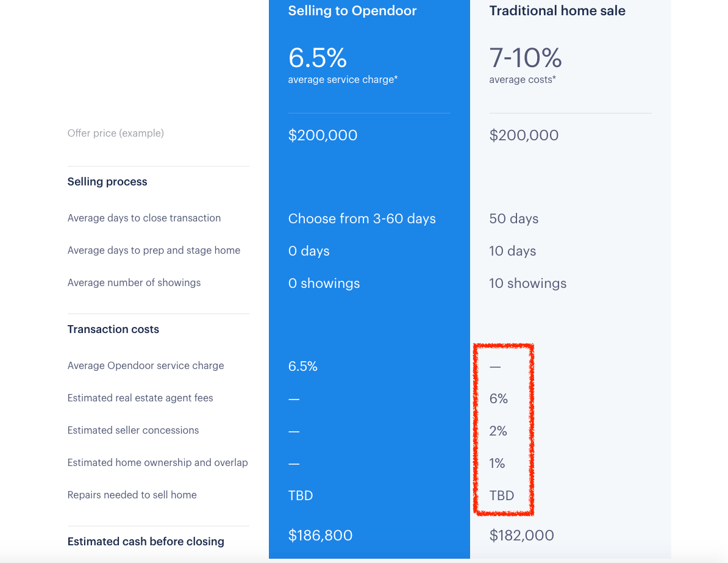The height and width of the screenshot is (563, 728).
Task: Select the large '6.5%' service charge figure above 'average service charge*'
Action: (318, 57)
